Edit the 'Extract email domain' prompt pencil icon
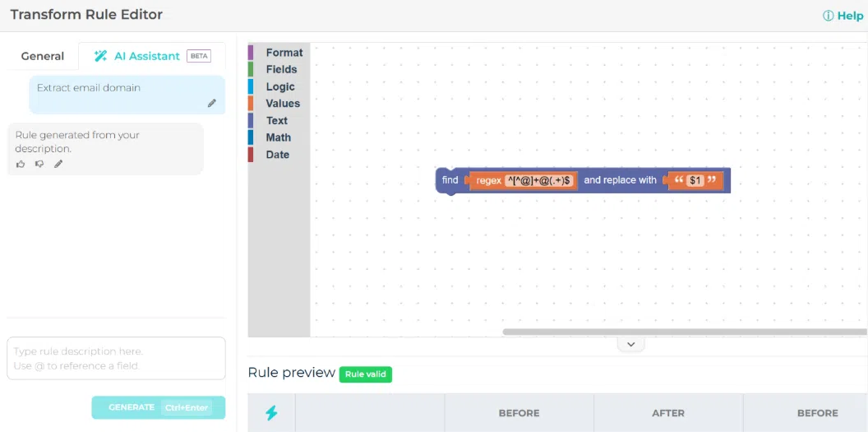868x432 pixels. pyautogui.click(x=212, y=104)
